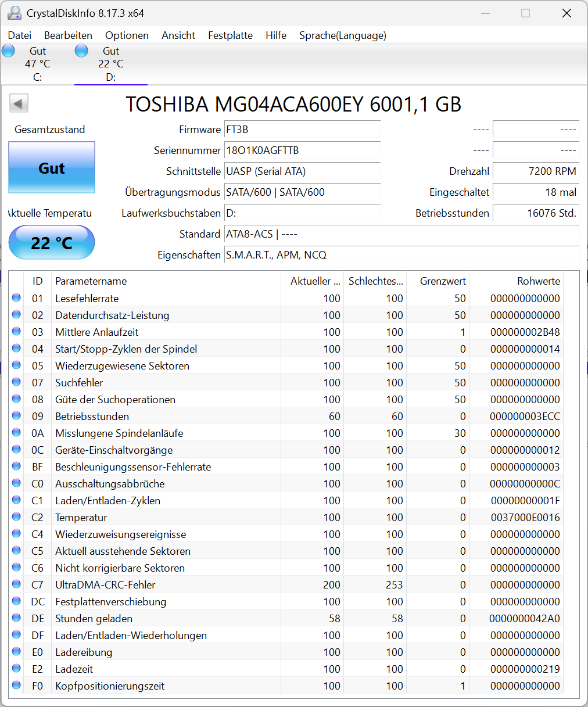Viewport: 588px width, 707px height.
Task: Select the C: drive status orb
Action: [9, 51]
